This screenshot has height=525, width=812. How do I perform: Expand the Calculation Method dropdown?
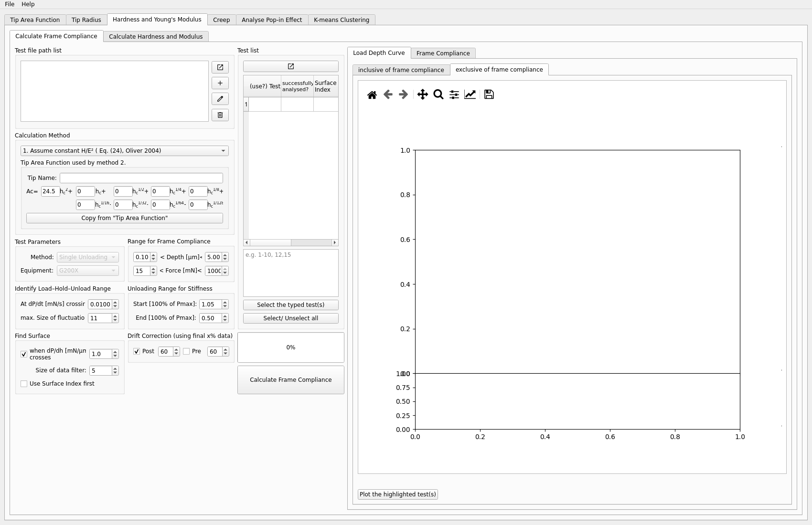(x=124, y=151)
